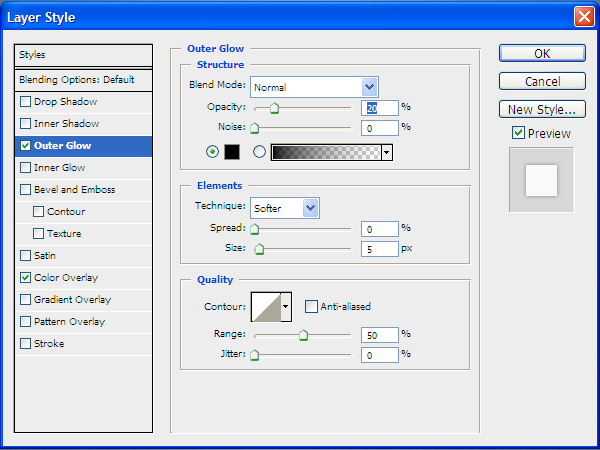This screenshot has width=600, height=450.
Task: Toggle the Preview checkbox
Action: click(518, 133)
